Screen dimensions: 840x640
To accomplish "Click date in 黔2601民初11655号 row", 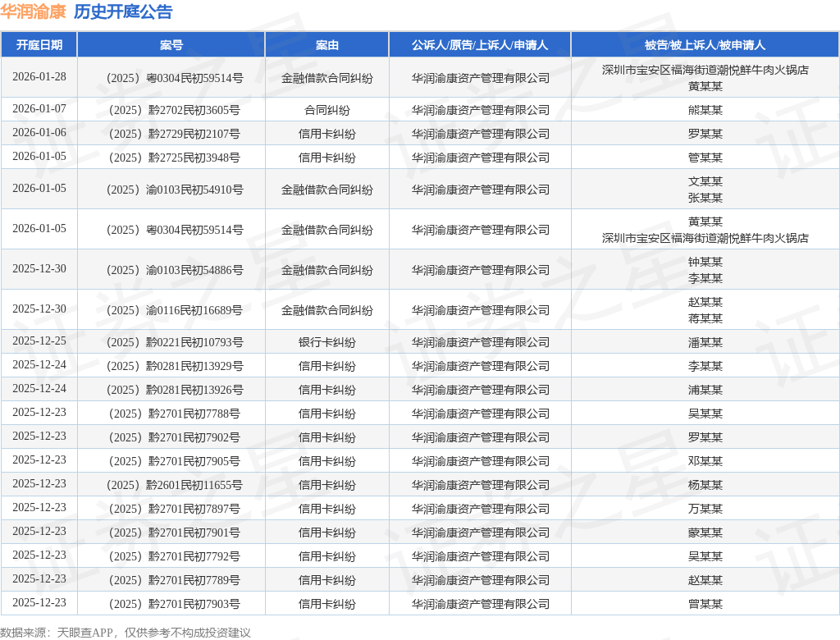I will coord(39,484).
